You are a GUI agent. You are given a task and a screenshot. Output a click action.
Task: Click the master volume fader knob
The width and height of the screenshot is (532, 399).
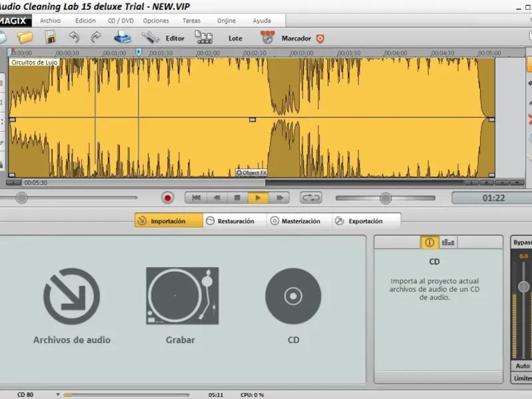[x=523, y=287]
